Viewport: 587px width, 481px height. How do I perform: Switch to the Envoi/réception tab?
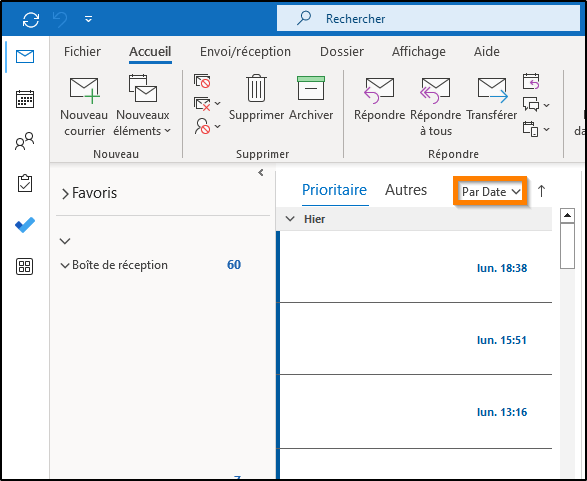click(x=245, y=52)
